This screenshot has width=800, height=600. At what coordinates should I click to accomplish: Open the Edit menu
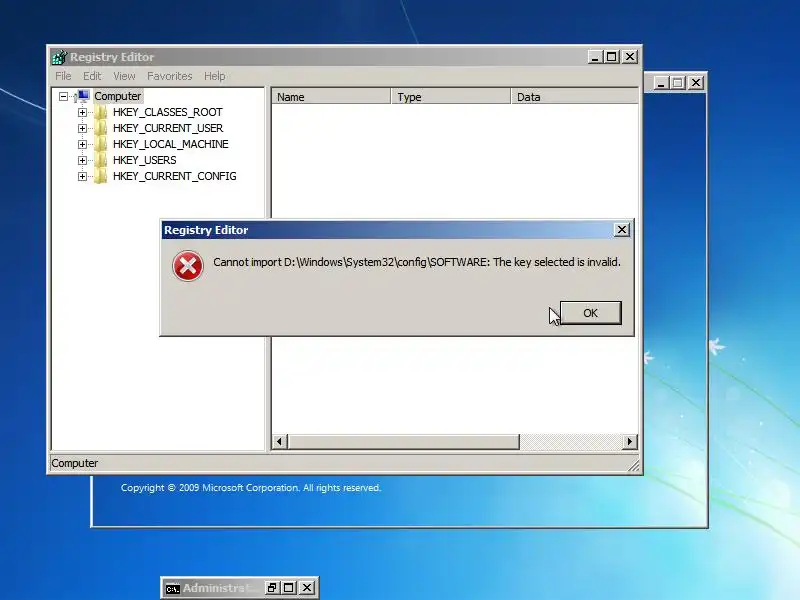[x=92, y=76]
